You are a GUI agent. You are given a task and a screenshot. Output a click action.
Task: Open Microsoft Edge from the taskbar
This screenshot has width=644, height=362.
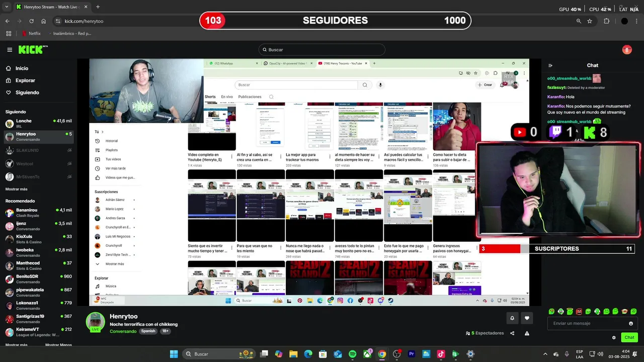point(308,354)
